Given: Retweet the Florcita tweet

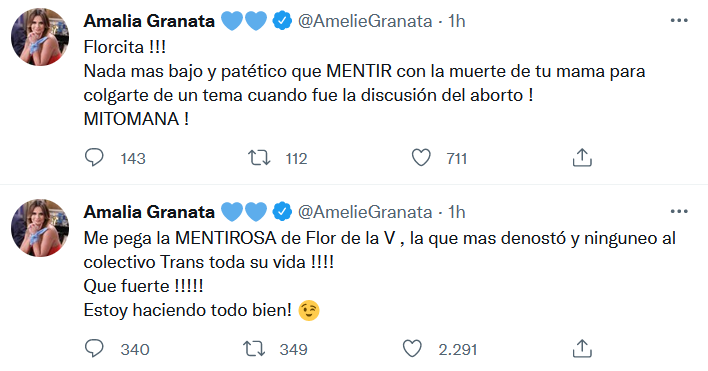Looking at the screenshot, I should click(x=259, y=158).
